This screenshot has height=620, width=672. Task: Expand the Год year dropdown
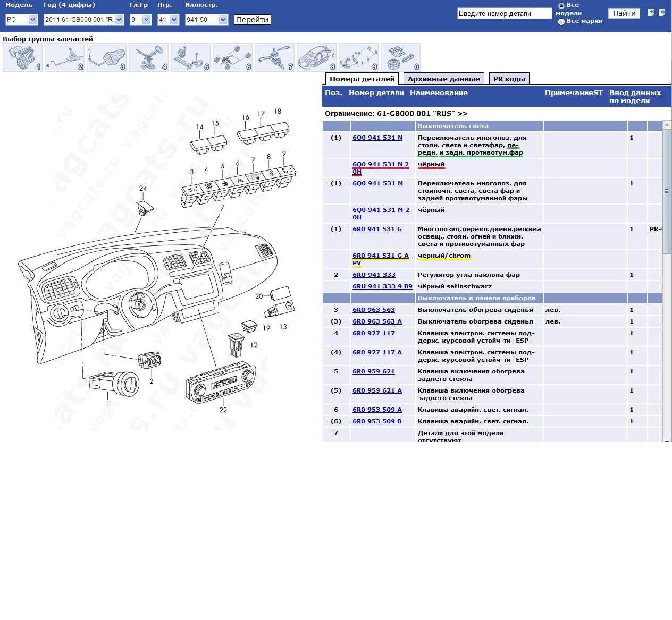pos(83,20)
